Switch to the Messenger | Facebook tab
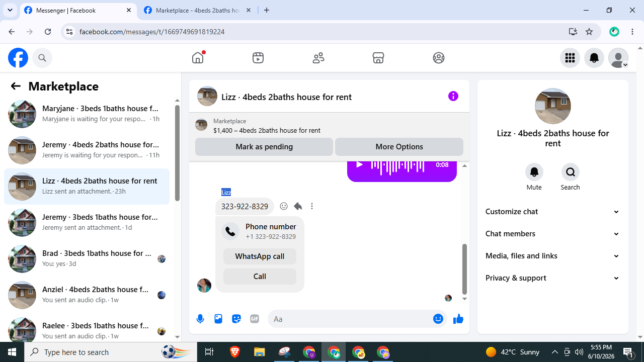Viewport: 644px width, 362px height. point(78,10)
